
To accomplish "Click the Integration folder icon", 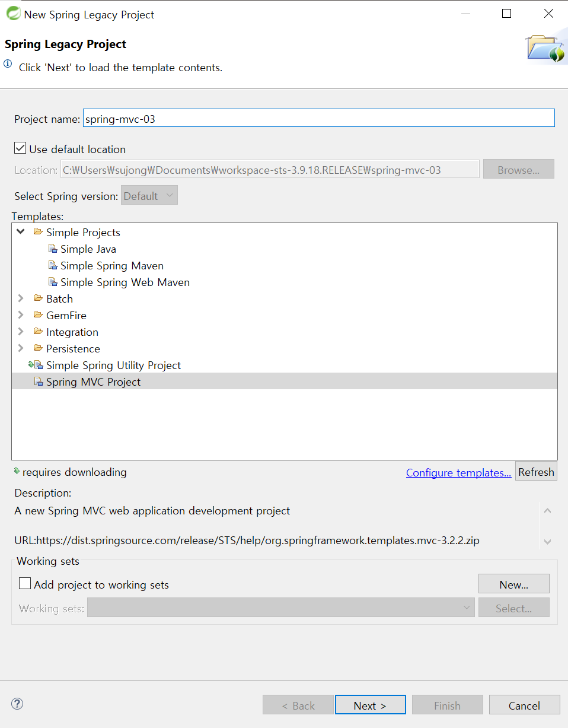I will [39, 332].
